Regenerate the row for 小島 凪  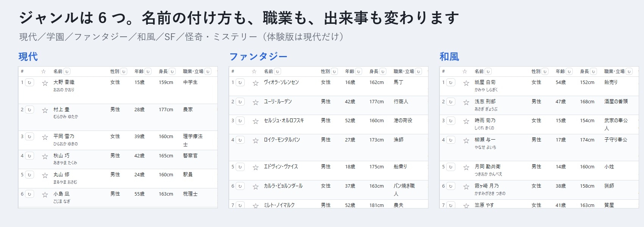[x=30, y=194]
